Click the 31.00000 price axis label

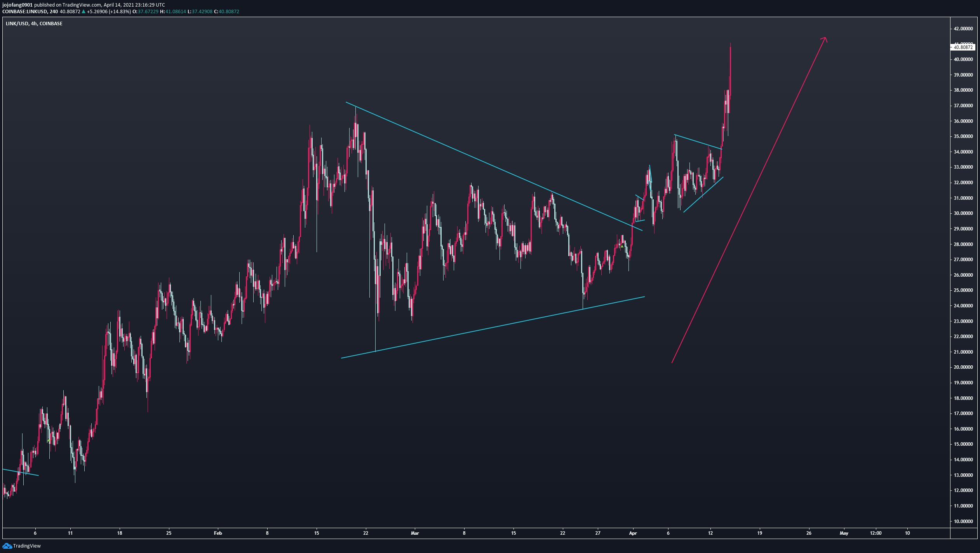click(x=963, y=198)
